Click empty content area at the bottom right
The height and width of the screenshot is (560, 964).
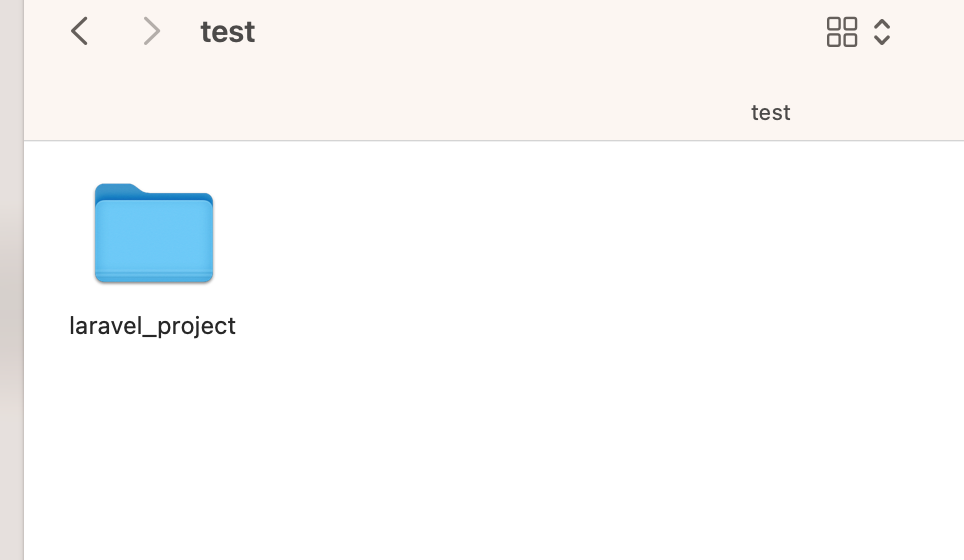(x=799, y=492)
